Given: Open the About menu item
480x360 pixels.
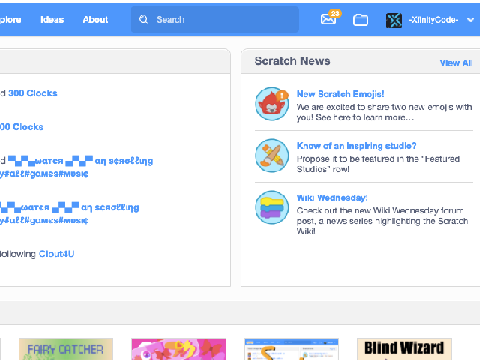Looking at the screenshot, I should [95, 20].
